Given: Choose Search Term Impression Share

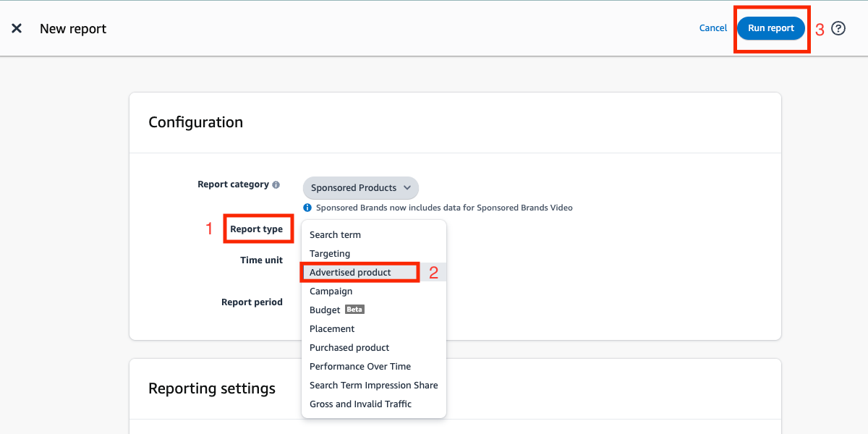Looking at the screenshot, I should pyautogui.click(x=373, y=386).
